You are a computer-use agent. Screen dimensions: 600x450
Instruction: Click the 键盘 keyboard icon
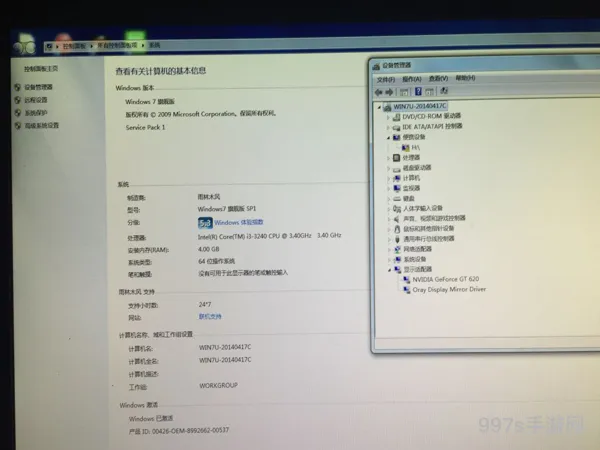[397, 199]
